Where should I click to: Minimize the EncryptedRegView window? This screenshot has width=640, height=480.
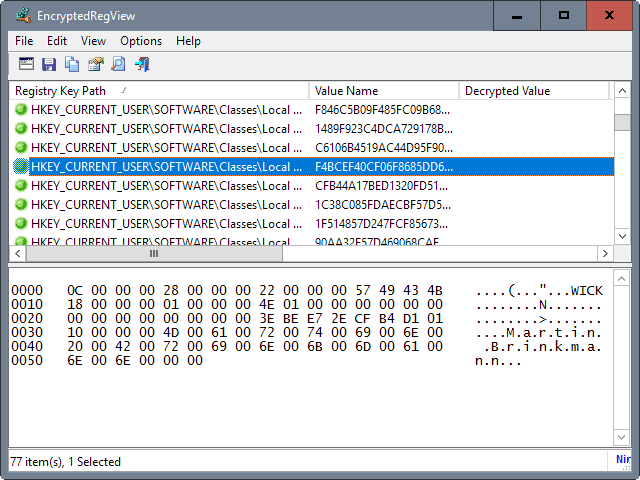click(517, 16)
